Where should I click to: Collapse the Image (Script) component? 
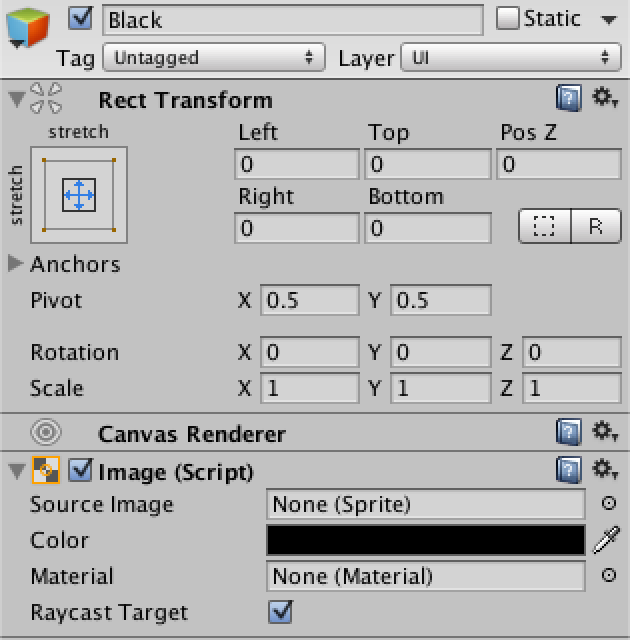(x=17, y=471)
